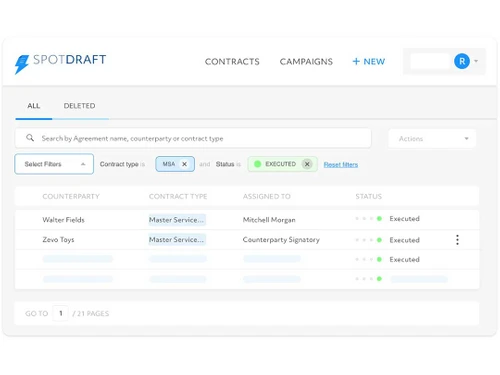Open the CONTRACTS menu
This screenshot has width=500, height=375.
[x=232, y=62]
